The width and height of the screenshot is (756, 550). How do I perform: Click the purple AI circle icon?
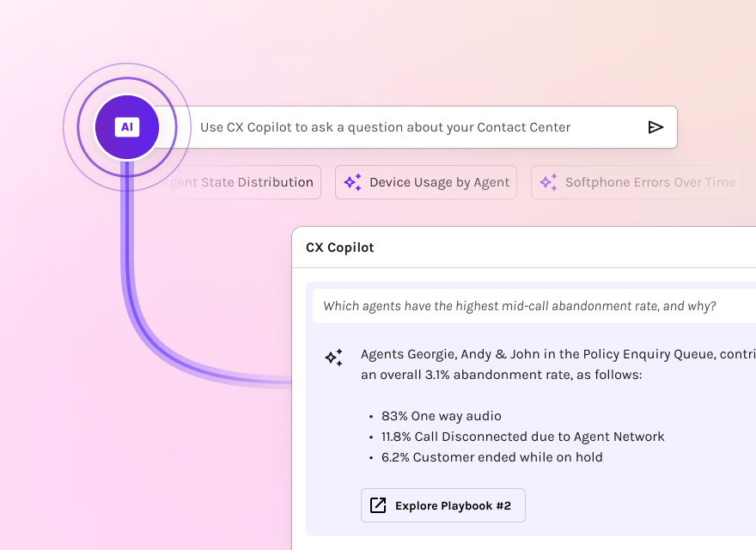[127, 127]
